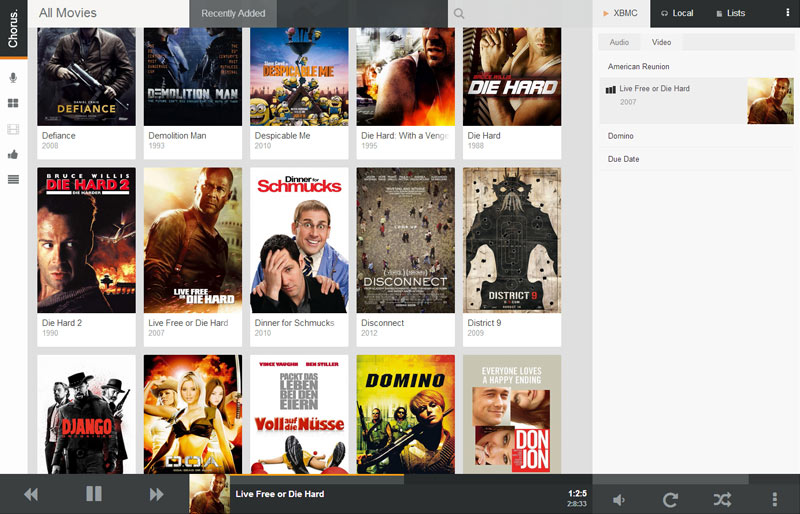Open the Recently Added tab
This screenshot has height=514, width=800.
pyautogui.click(x=233, y=14)
